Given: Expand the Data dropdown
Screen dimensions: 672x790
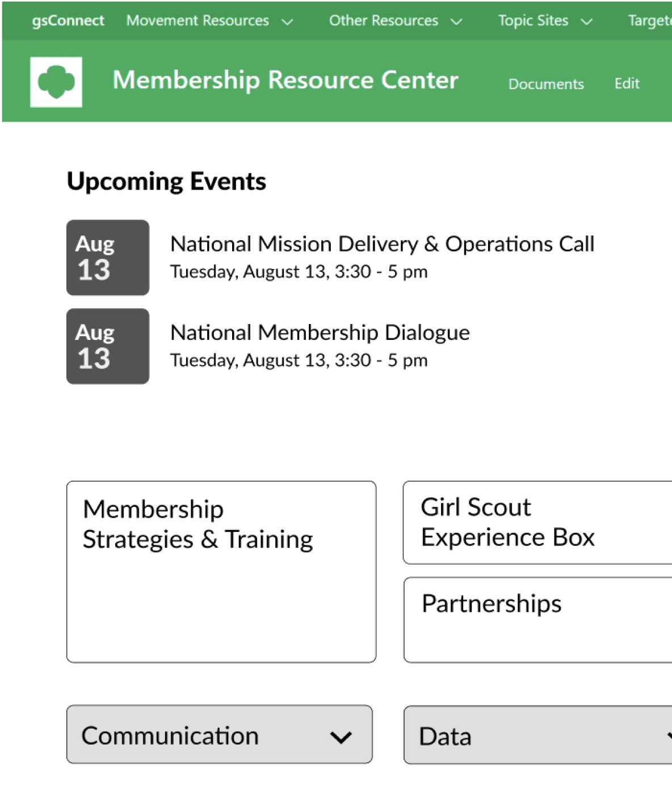Looking at the screenshot, I should point(538,735).
